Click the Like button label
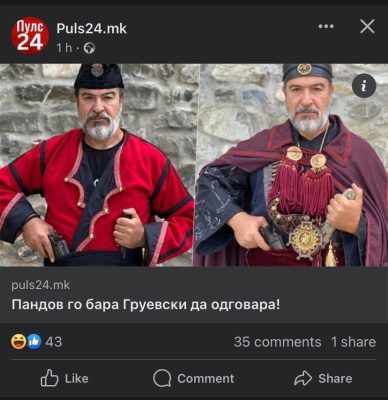Image resolution: width=388 pixels, height=400 pixels. [76, 378]
